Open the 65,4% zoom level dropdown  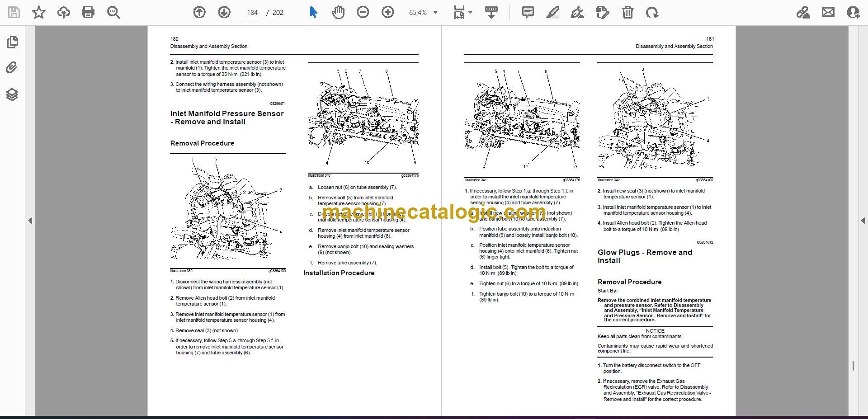[x=423, y=13]
